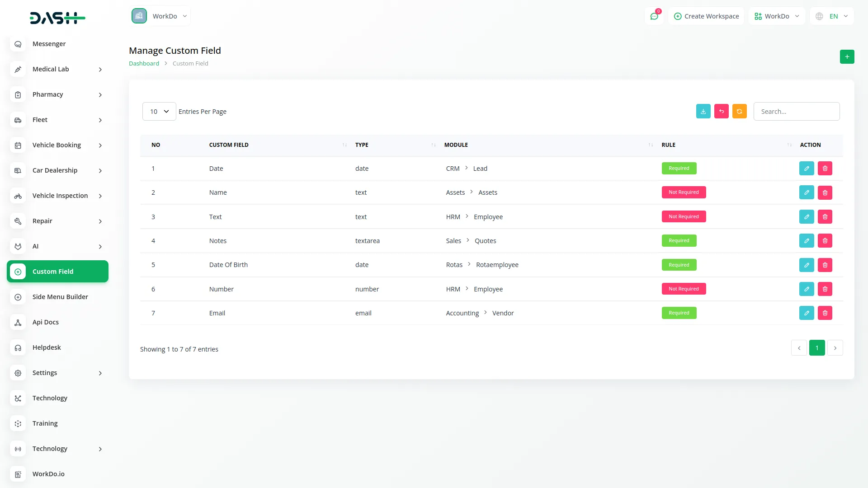
Task: Click the pink reset arrow icon
Action: point(721,112)
